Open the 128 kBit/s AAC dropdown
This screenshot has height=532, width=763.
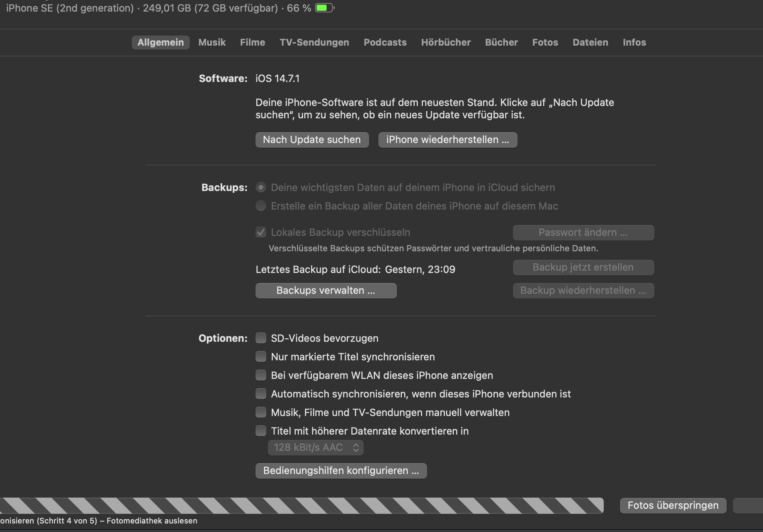pyautogui.click(x=315, y=447)
